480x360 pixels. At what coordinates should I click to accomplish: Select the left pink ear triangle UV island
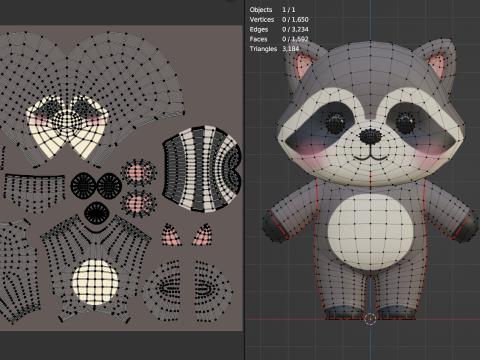(172, 235)
